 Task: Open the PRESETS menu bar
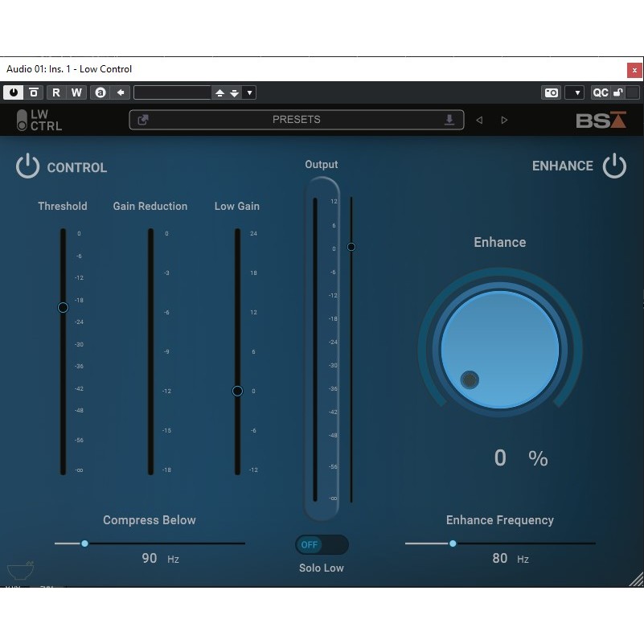click(x=296, y=120)
